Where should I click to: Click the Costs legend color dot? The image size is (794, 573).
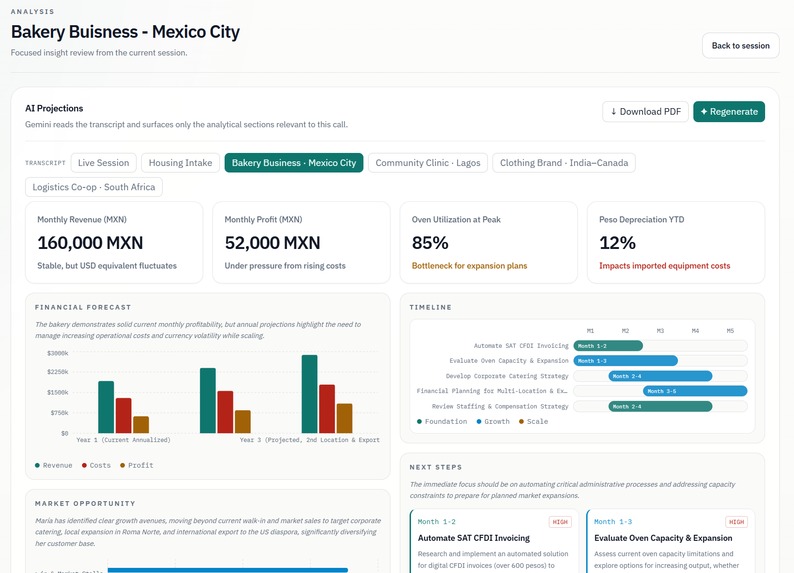(84, 465)
